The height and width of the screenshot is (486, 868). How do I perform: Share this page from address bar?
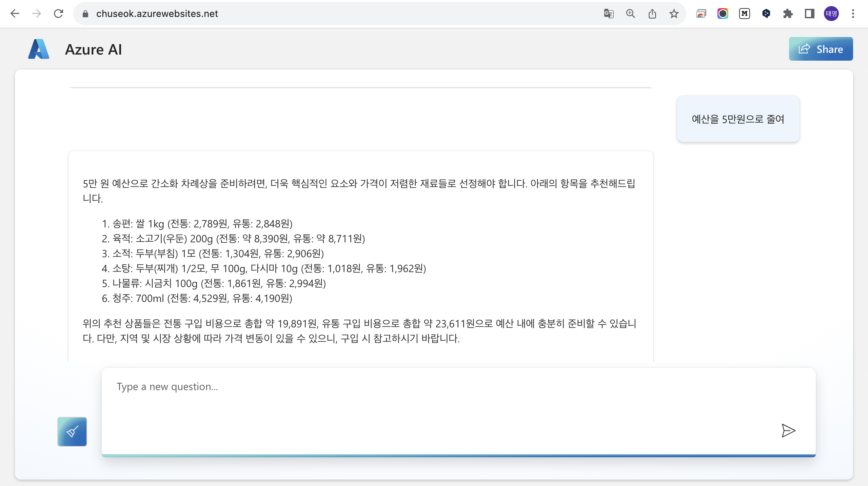(652, 14)
